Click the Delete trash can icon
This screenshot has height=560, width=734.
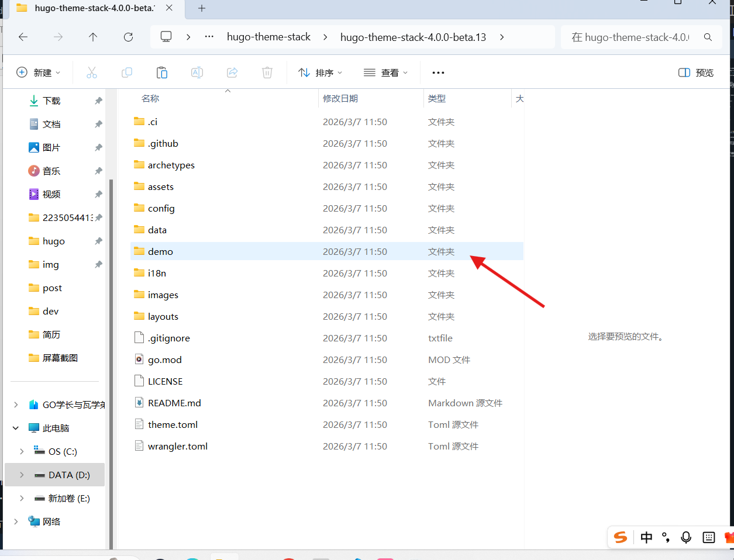pyautogui.click(x=267, y=72)
